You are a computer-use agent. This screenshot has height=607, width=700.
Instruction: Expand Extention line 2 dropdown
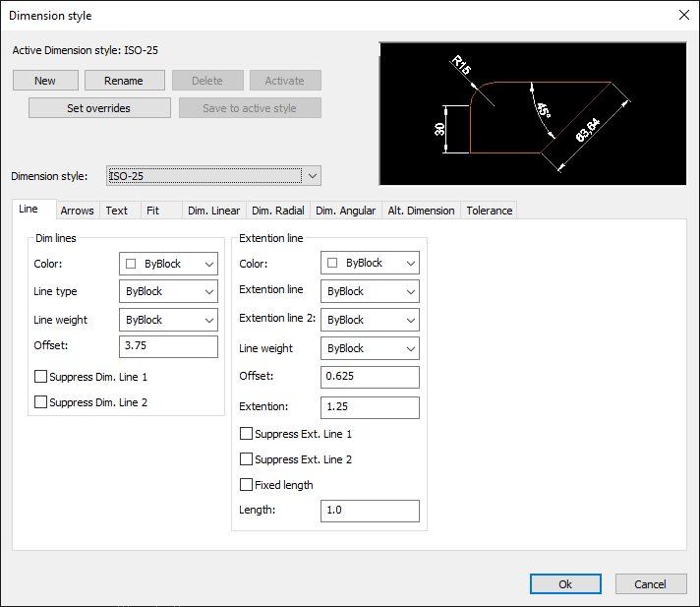click(x=370, y=320)
